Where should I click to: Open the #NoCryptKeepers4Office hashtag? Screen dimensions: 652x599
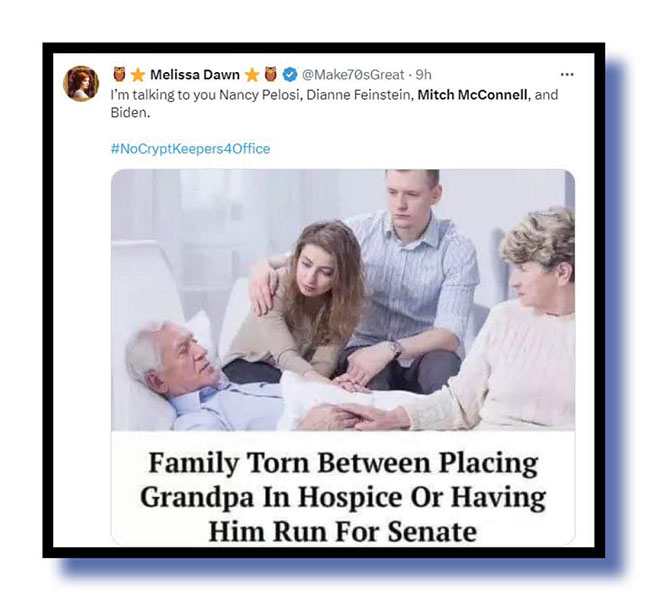(x=190, y=149)
